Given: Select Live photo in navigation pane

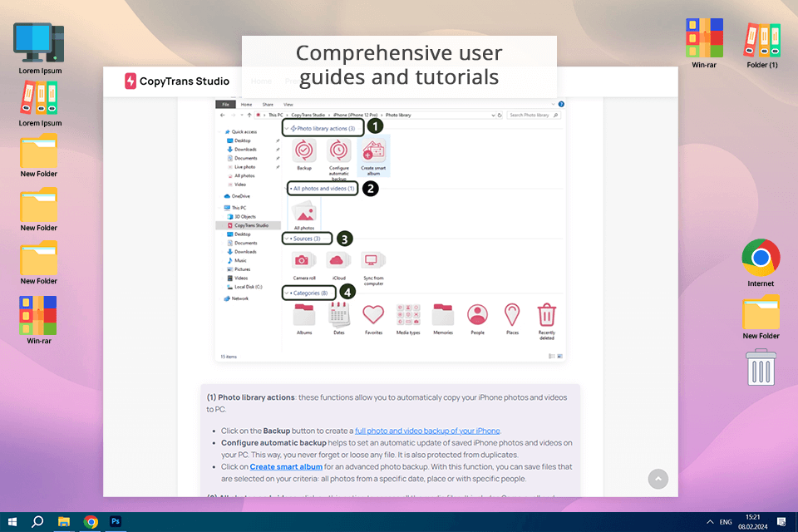Looking at the screenshot, I should coord(241,167).
